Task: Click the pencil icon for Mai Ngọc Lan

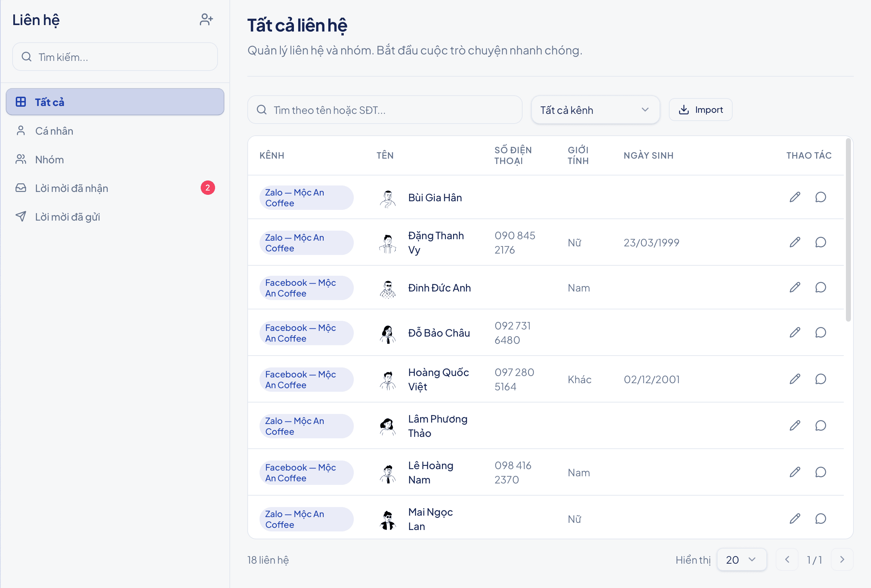Action: (x=795, y=519)
